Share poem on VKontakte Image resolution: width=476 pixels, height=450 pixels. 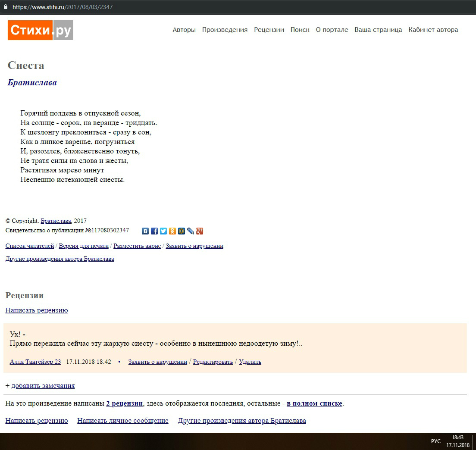point(145,231)
